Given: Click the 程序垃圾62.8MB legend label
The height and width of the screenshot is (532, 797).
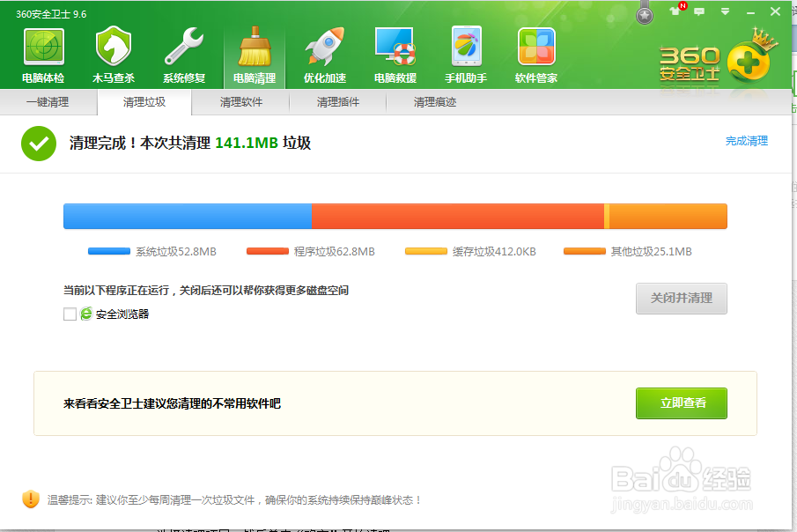Looking at the screenshot, I should click(335, 252).
